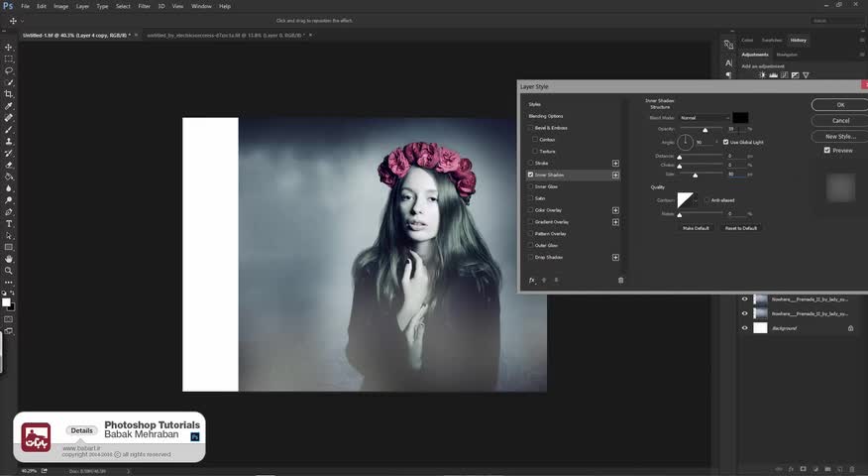Screen dimensions: 868x476
Task: Enable the Anti-aliased checkbox
Action: 706,200
